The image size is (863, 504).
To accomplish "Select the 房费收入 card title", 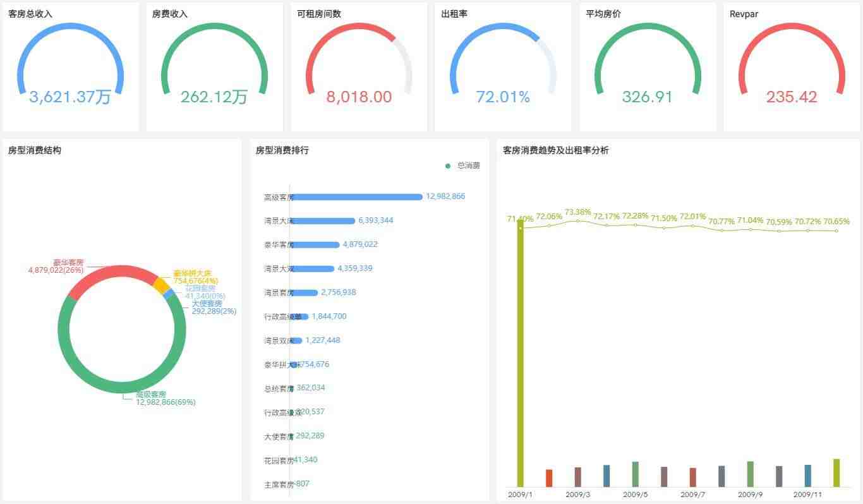I will point(170,14).
